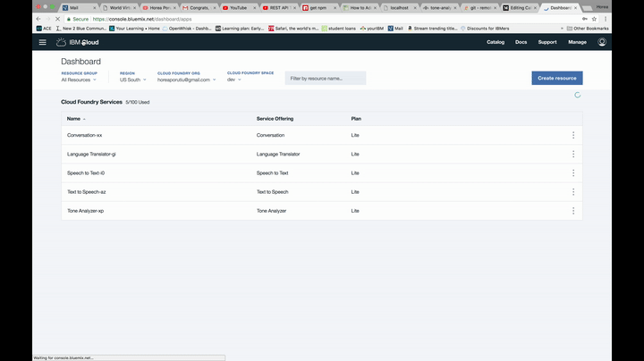Image resolution: width=644 pixels, height=361 pixels.
Task: Open Manage in top navigation
Action: click(x=577, y=42)
